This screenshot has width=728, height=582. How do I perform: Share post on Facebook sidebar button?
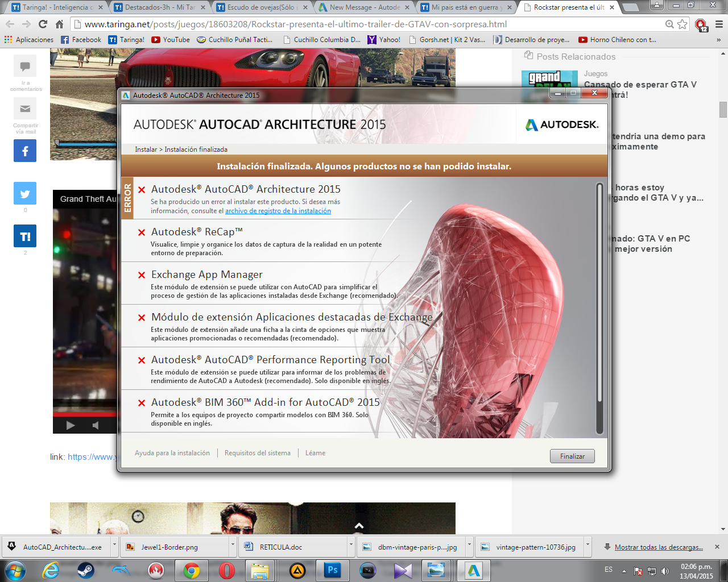click(25, 151)
